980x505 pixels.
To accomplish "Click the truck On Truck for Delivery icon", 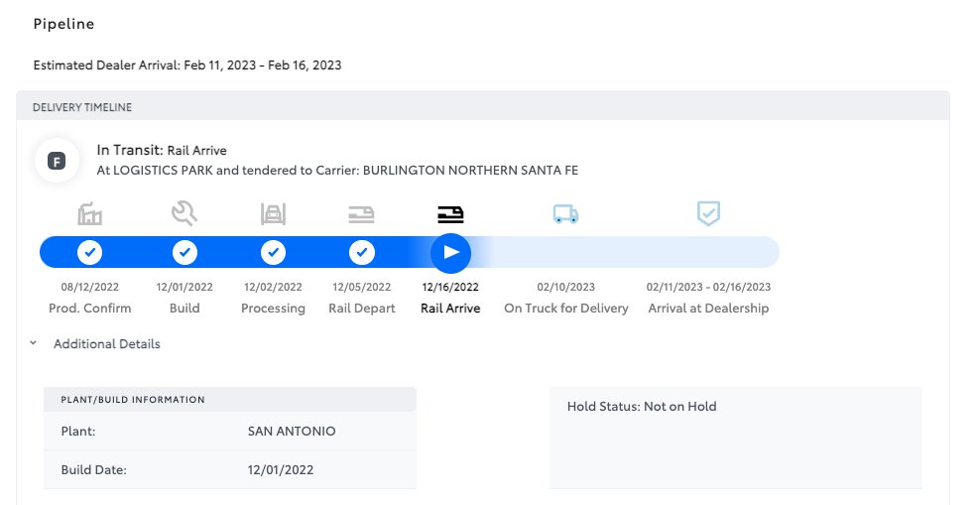I will click(566, 214).
